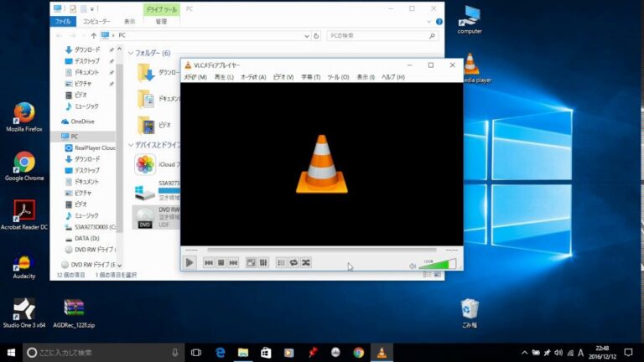Open the computer desktop icon

tap(470, 20)
